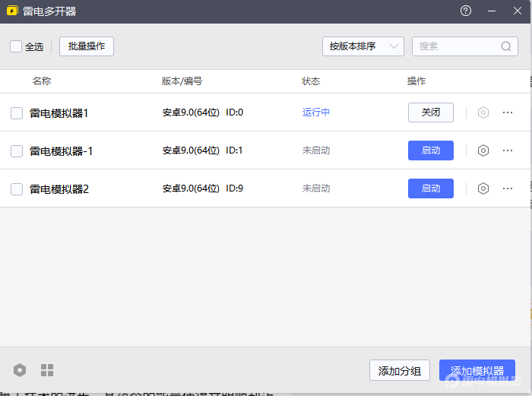
Task: Show more options for 雷电模拟器2
Action: pos(508,188)
